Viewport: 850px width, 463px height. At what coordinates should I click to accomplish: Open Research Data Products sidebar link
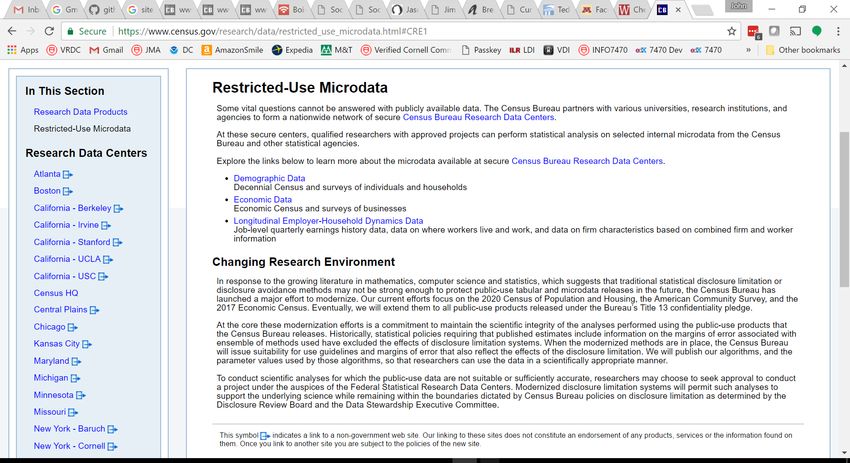(x=80, y=112)
